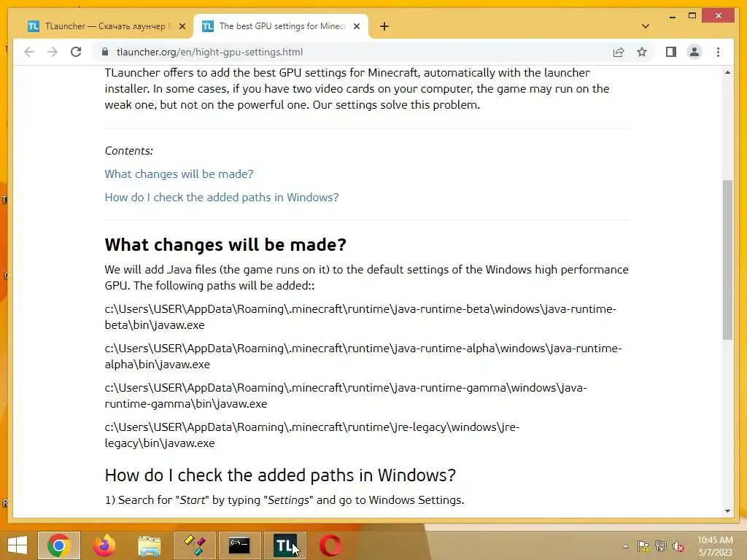Open the command prompt from the taskbar
Image resolution: width=747 pixels, height=560 pixels.
[239, 545]
